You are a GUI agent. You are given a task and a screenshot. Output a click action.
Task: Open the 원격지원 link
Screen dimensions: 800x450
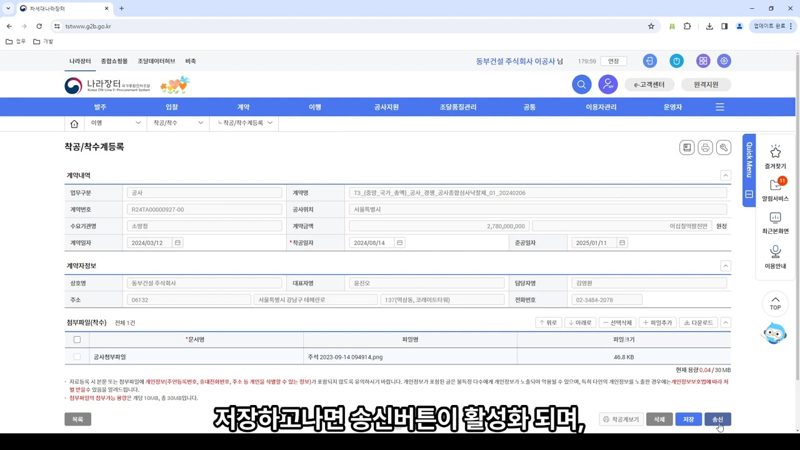click(x=706, y=85)
